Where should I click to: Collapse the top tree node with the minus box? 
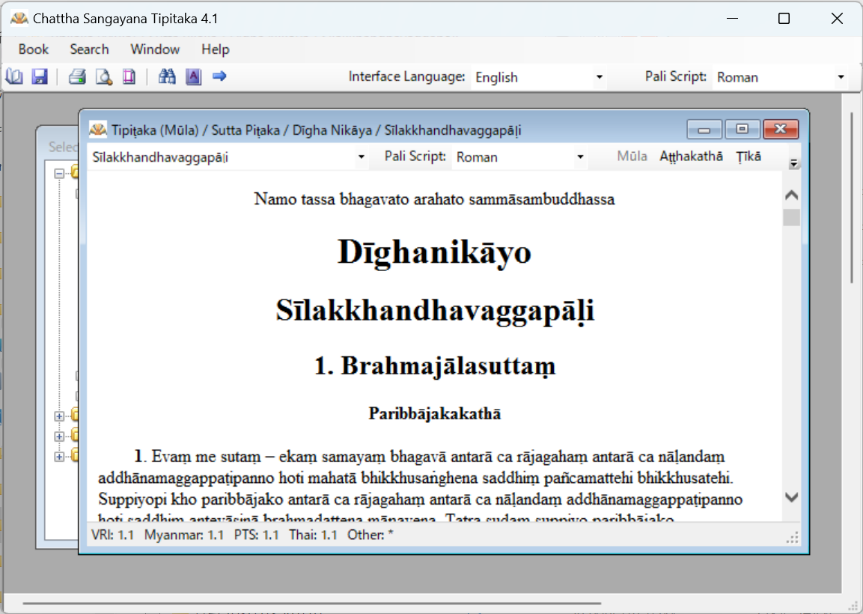(59, 174)
